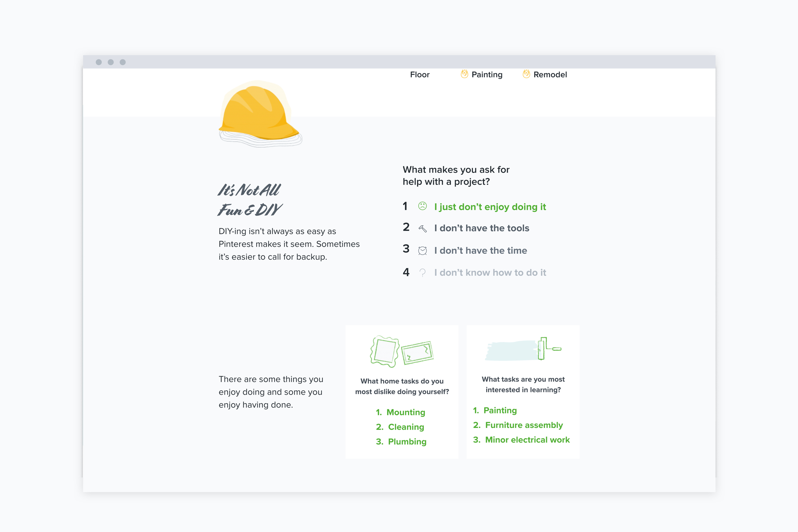Click the alarm clock icon

point(422,251)
